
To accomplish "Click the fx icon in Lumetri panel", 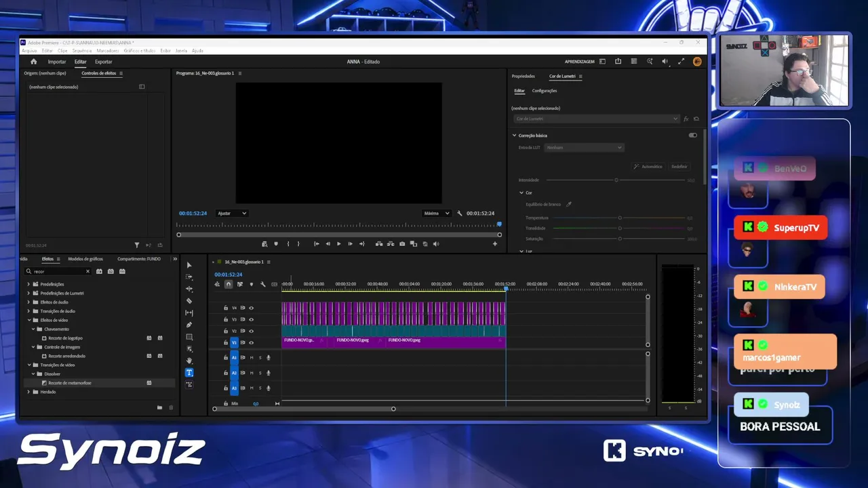I will pyautogui.click(x=686, y=119).
